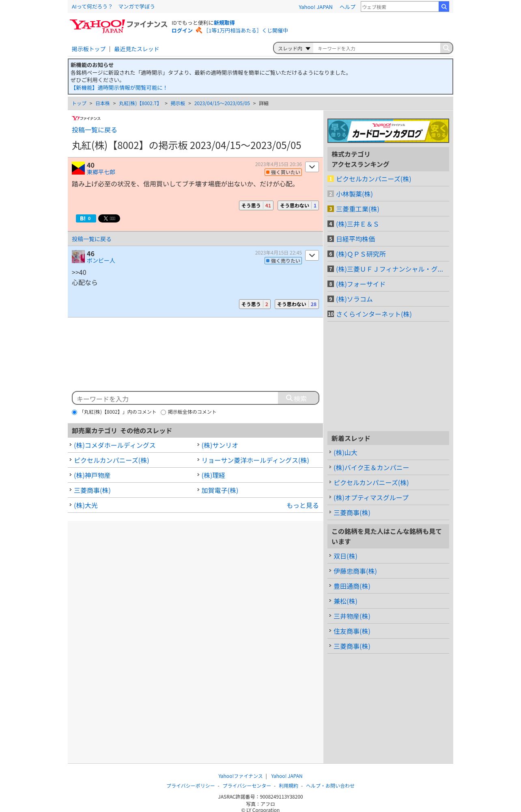Expand the options chevron on post 40
This screenshot has width=521, height=812.
click(x=312, y=167)
